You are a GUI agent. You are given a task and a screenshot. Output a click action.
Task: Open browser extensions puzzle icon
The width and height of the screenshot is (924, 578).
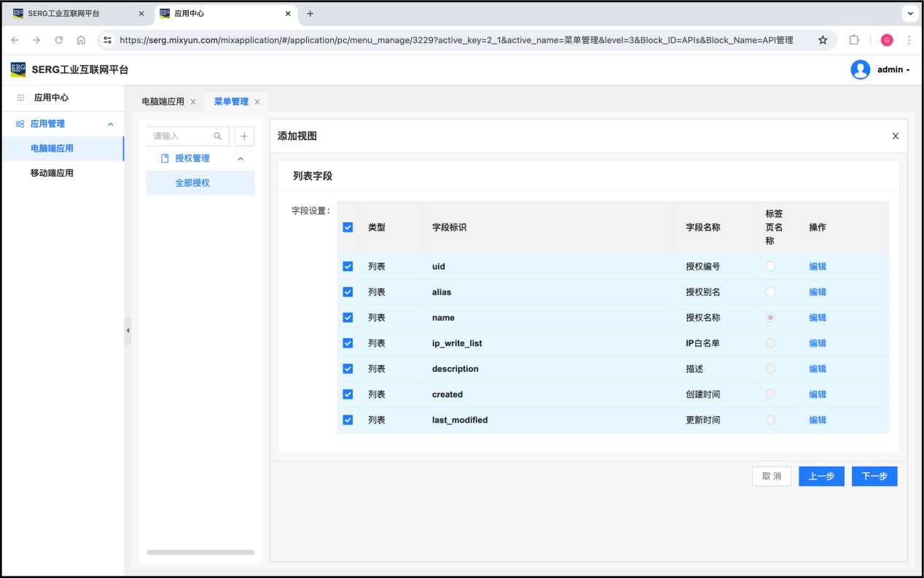[x=854, y=40]
